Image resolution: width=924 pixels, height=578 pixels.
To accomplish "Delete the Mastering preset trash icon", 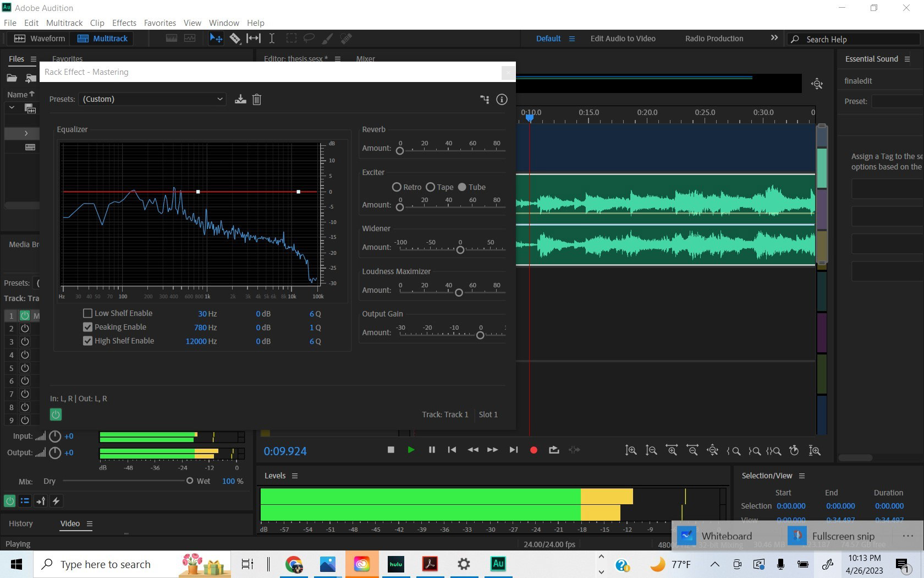I will pos(257,99).
